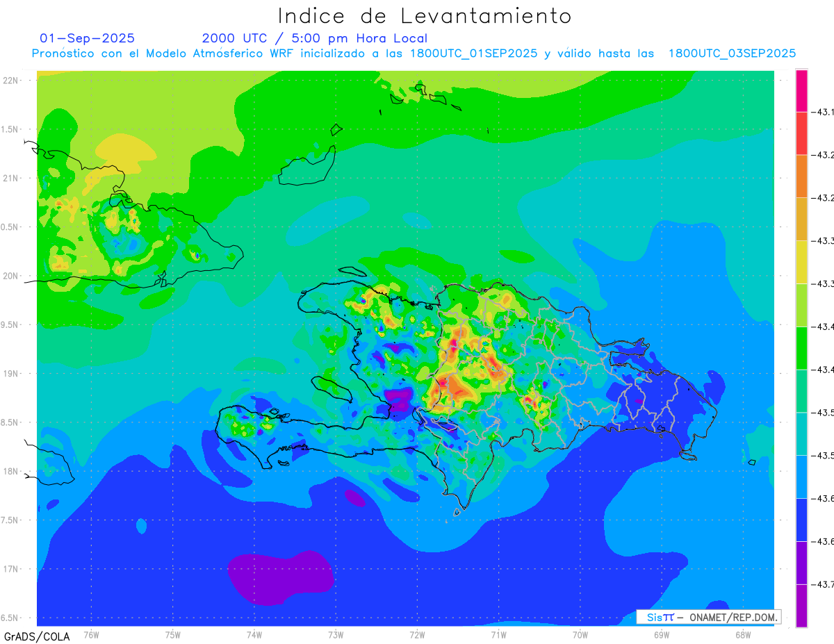This screenshot has height=644, width=834.
Task: Click the large purple blob near 17N 74W
Action: (280, 578)
